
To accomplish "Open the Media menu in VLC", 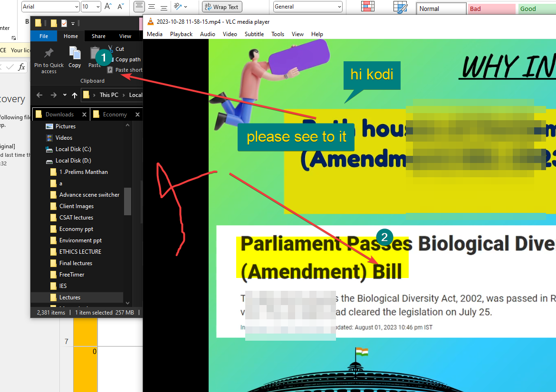I will pyautogui.click(x=154, y=34).
